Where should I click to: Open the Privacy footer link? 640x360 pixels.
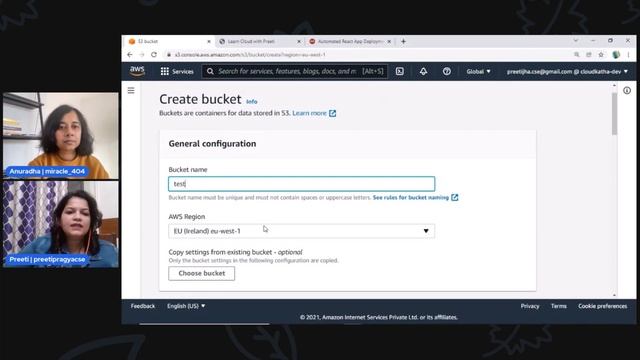[530, 306]
